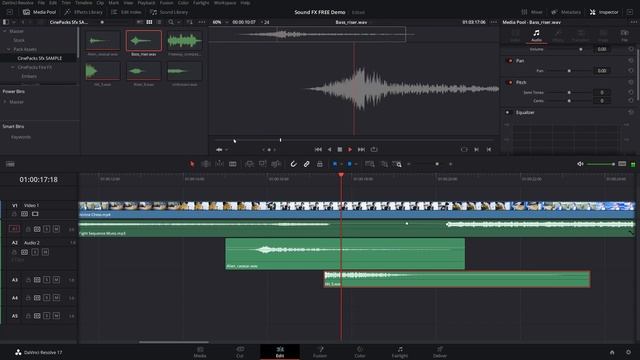The width and height of the screenshot is (640, 360).
Task: Reset the Pan section with its reset icon
Action: [631, 61]
